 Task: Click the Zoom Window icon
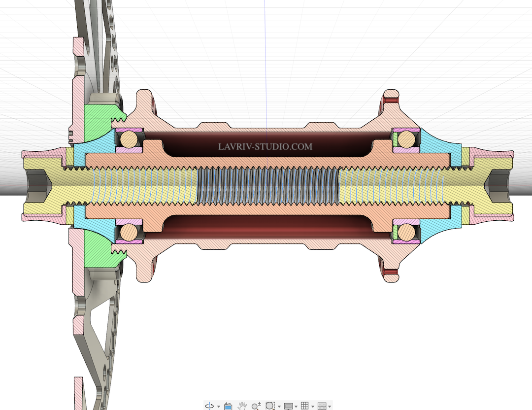click(269, 406)
